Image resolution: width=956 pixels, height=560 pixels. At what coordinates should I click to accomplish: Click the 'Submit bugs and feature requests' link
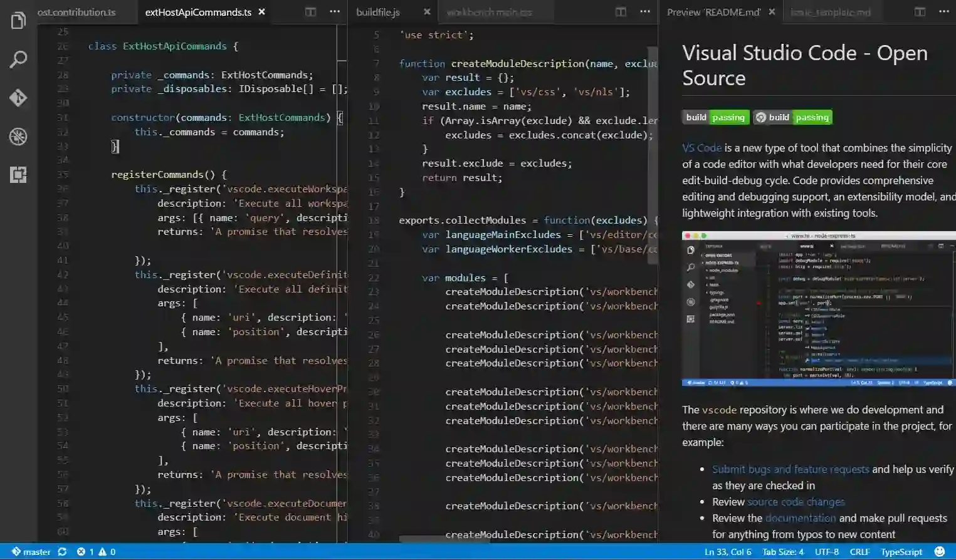click(790, 469)
